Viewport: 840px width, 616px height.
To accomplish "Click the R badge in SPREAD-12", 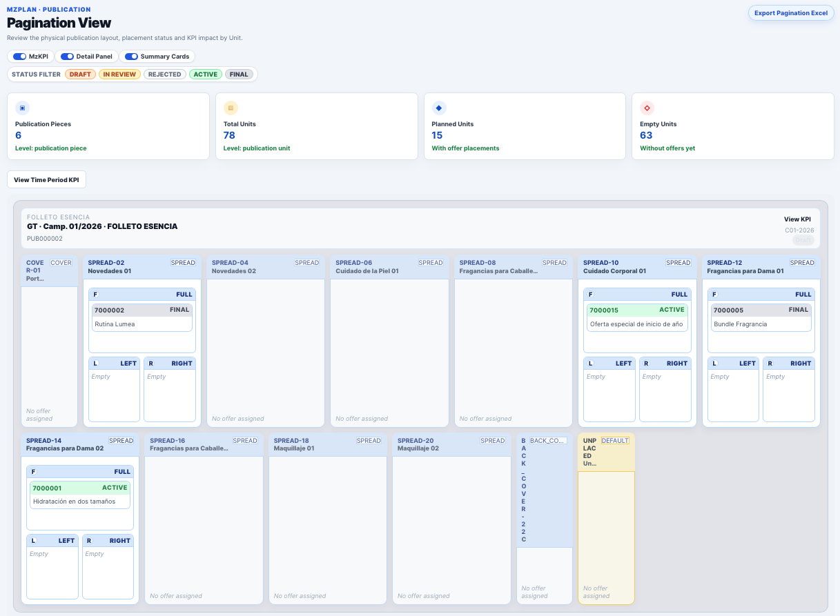I will [770, 364].
